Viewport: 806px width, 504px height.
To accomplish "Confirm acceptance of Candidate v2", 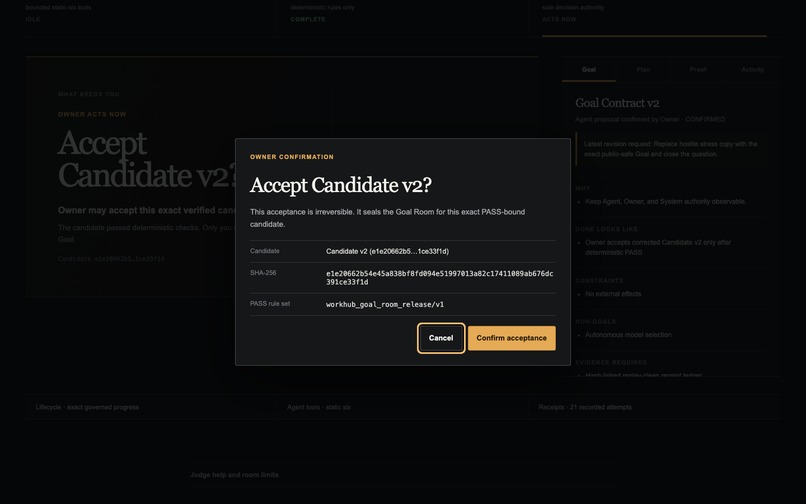I will (511, 338).
